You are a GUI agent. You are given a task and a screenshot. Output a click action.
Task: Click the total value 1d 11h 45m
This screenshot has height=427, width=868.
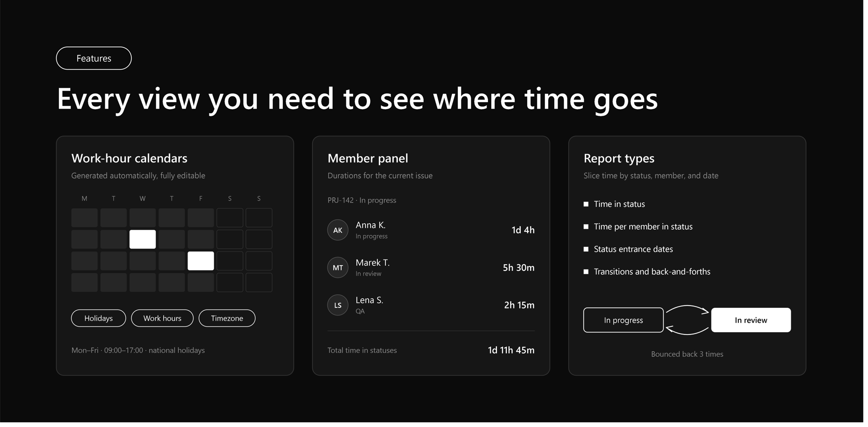(511, 350)
